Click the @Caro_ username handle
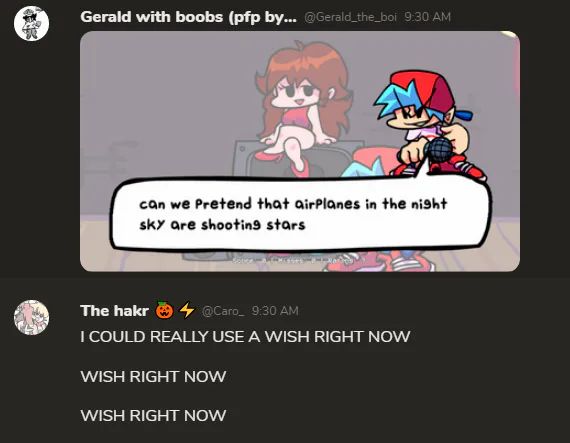The image size is (570, 443). point(223,311)
